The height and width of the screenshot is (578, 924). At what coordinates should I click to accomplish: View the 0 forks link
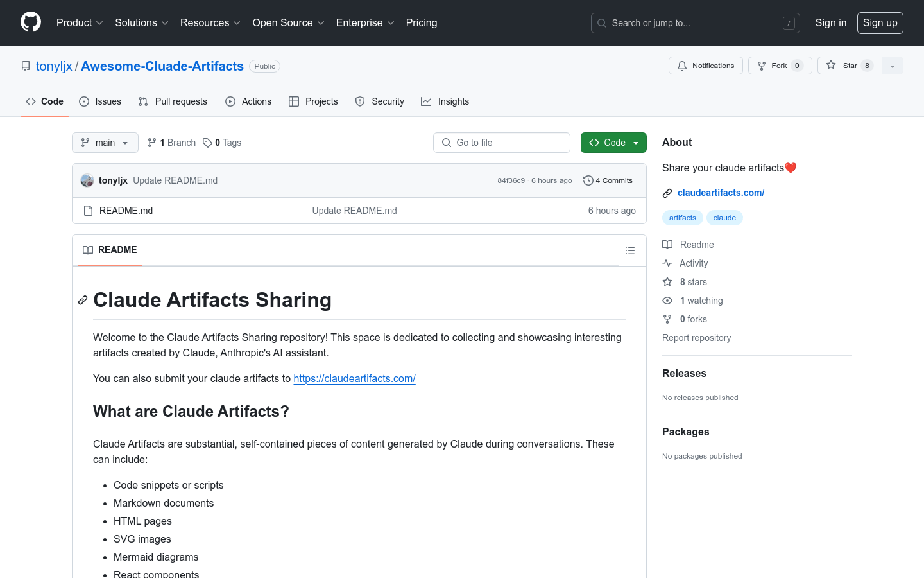tap(685, 319)
